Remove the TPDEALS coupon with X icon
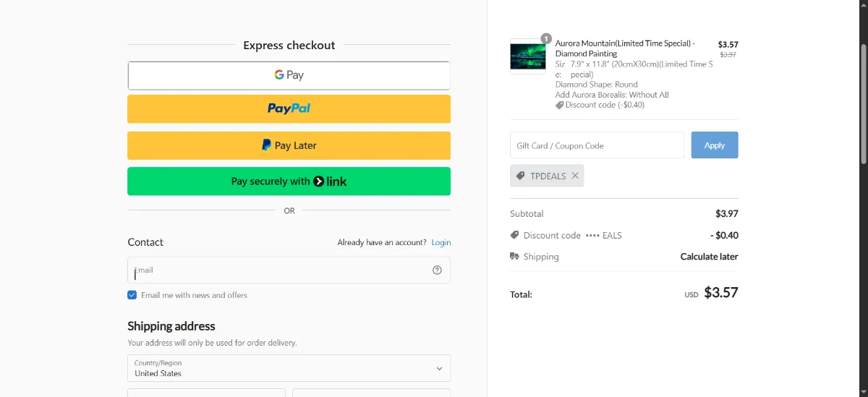Viewport: 868px width, 397px height. coord(575,176)
